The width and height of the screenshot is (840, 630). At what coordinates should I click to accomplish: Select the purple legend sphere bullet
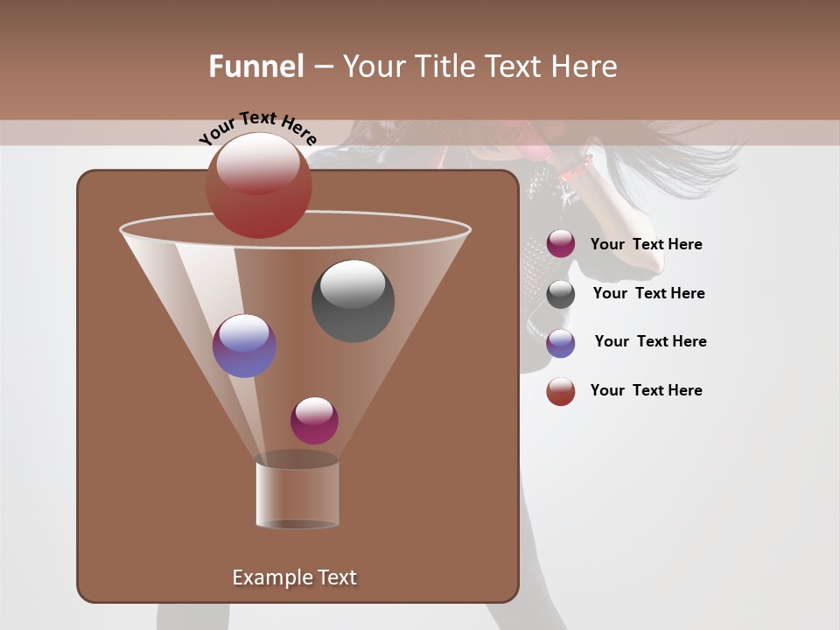click(561, 343)
